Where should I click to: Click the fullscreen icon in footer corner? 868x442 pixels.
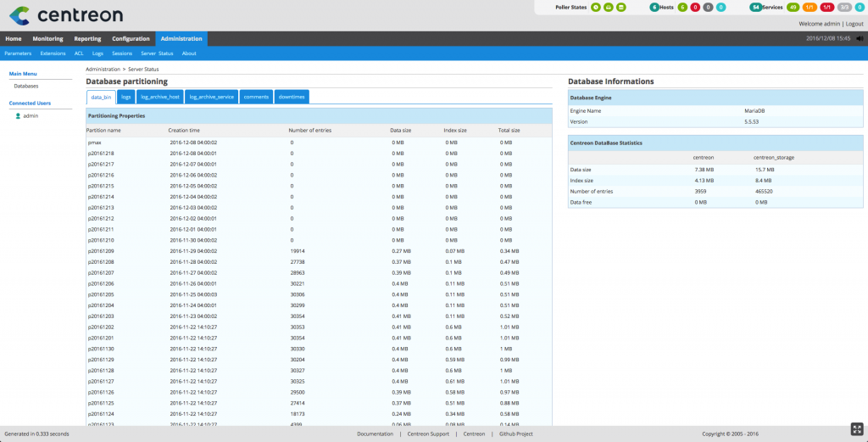pos(856,429)
